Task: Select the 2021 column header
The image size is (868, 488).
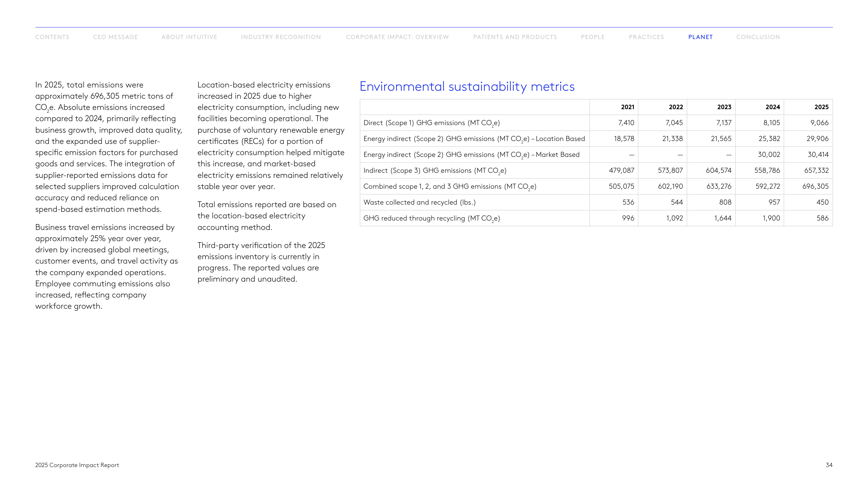Action: [627, 107]
